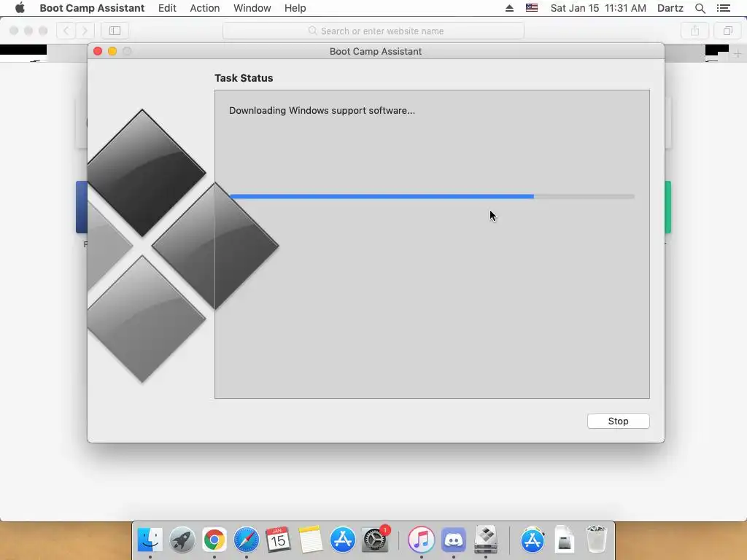Open the Apple menu
Screen dimensions: 747x560
(20, 8)
